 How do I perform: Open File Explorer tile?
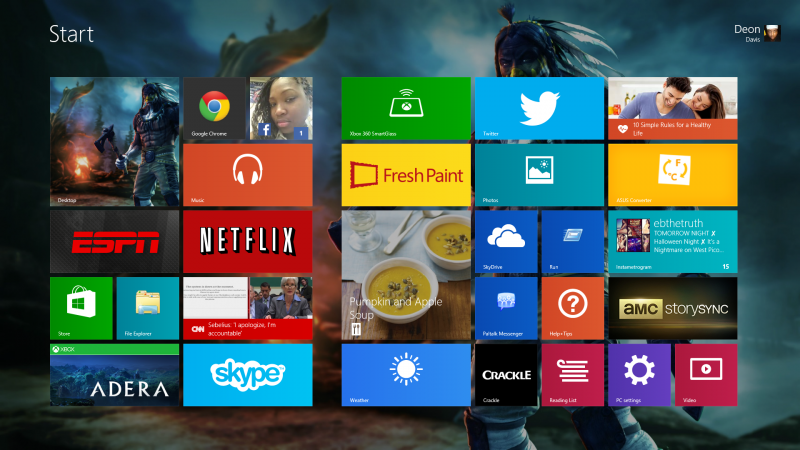click(148, 308)
